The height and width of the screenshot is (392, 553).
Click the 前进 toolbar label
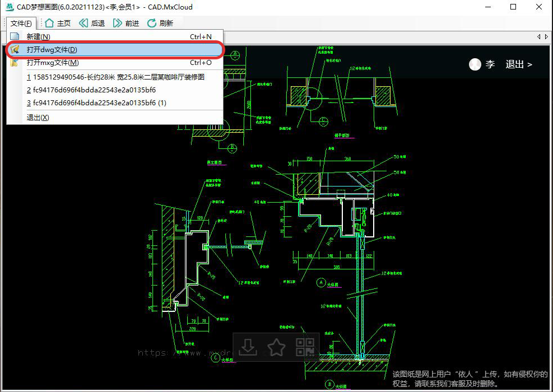tap(132, 24)
